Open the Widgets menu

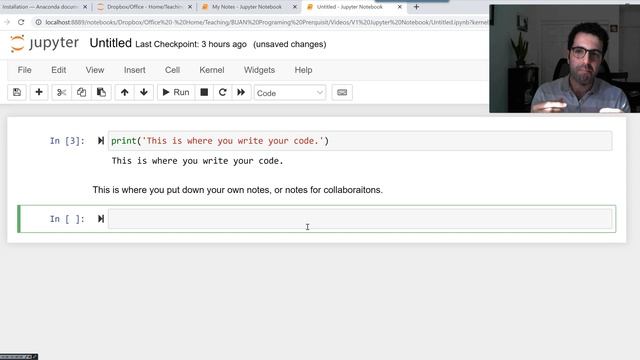pos(259,70)
